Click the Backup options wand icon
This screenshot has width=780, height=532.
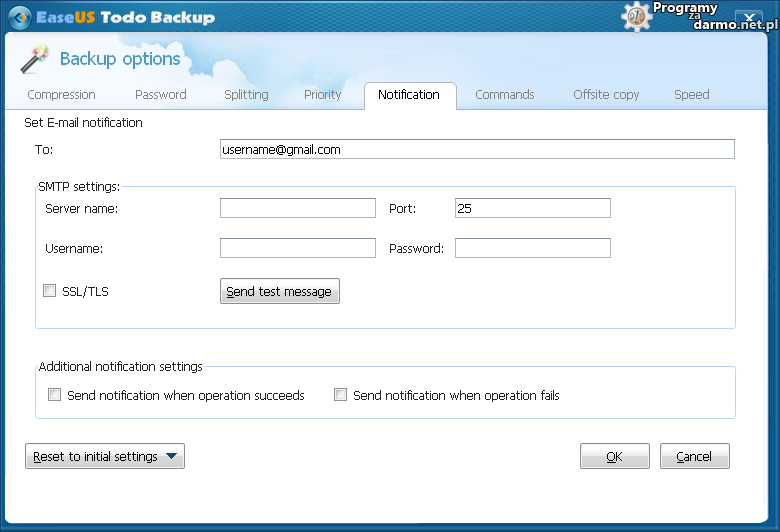click(35, 60)
